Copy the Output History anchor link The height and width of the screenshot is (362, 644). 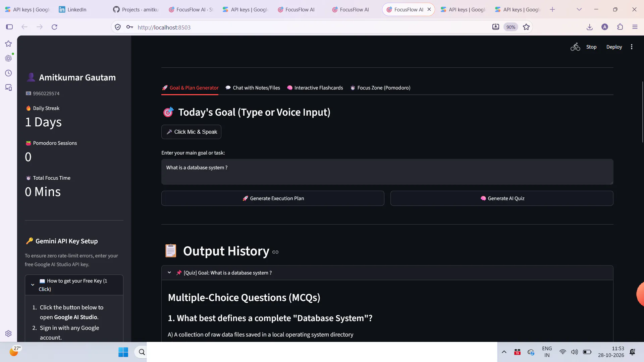[x=275, y=252]
